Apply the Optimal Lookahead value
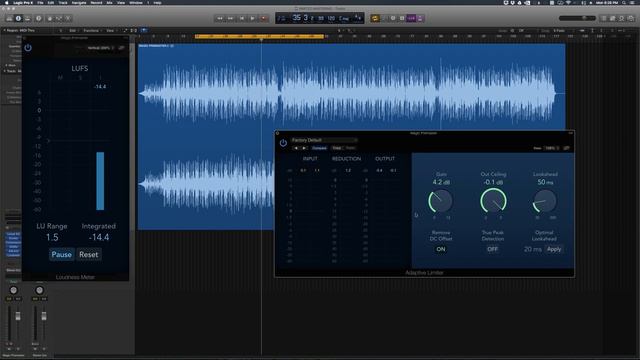Viewport: 640px width, 360px height. tap(554, 249)
